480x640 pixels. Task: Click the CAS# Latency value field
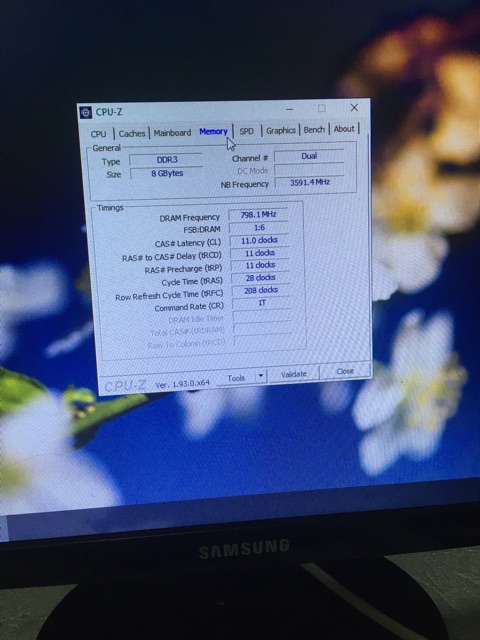click(259, 240)
